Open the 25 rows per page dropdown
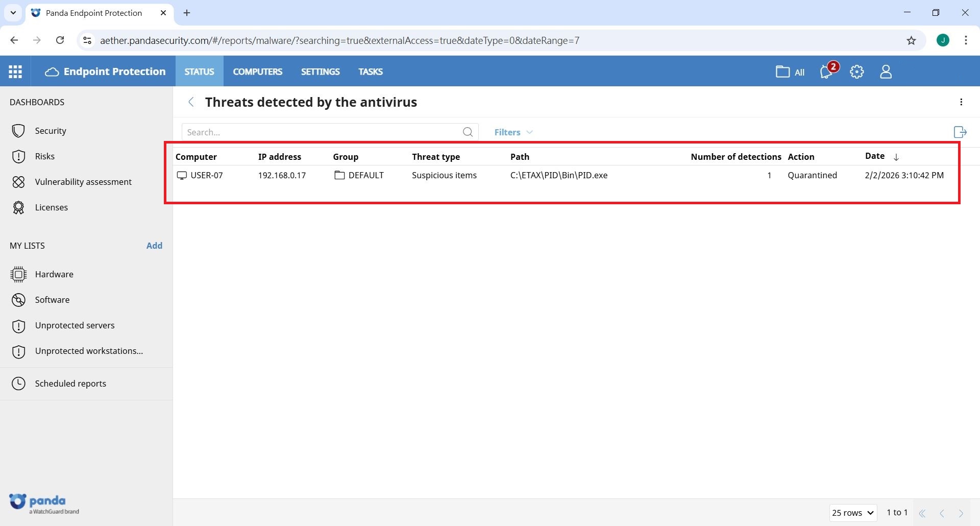980x526 pixels. pyautogui.click(x=852, y=513)
